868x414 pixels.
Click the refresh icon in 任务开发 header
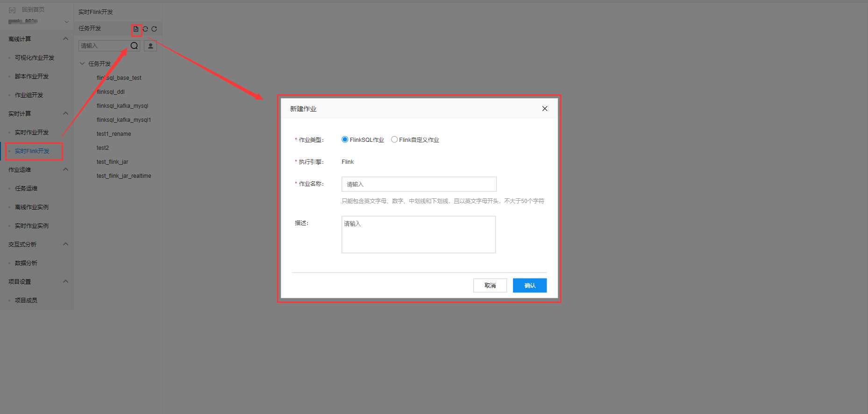coord(154,29)
